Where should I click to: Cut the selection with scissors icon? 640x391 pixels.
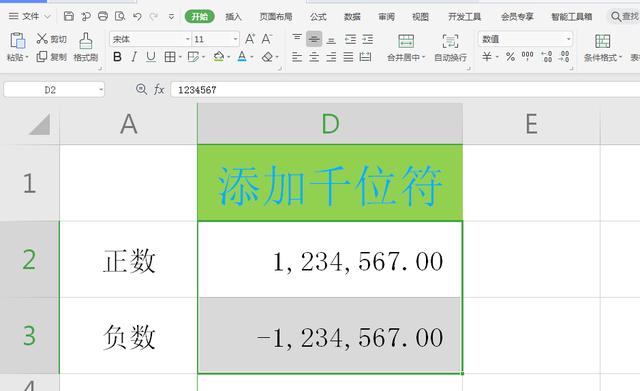click(51, 39)
